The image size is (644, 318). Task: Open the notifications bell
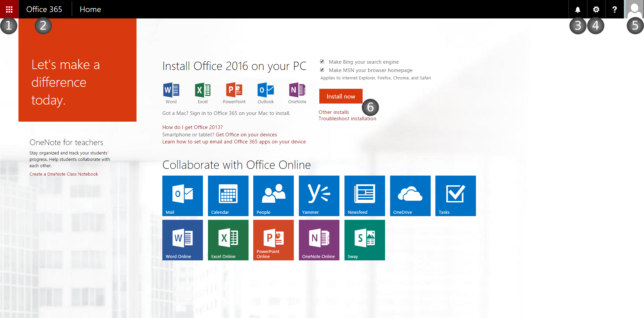pos(578,9)
